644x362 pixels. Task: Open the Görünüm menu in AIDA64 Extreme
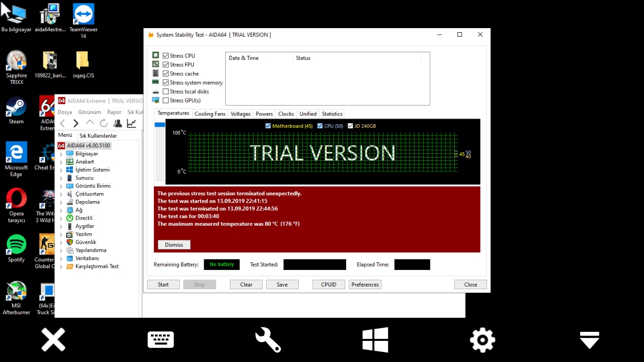tap(90, 112)
